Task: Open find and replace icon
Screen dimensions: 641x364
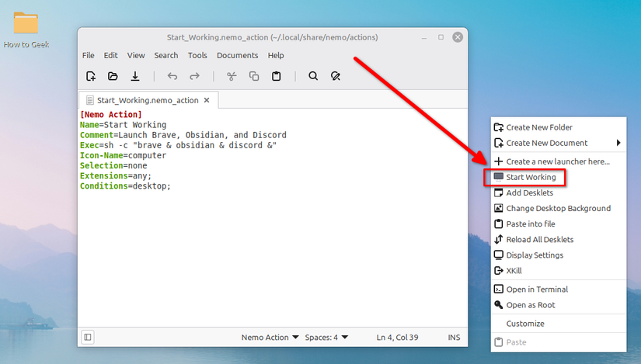Action: click(x=336, y=76)
